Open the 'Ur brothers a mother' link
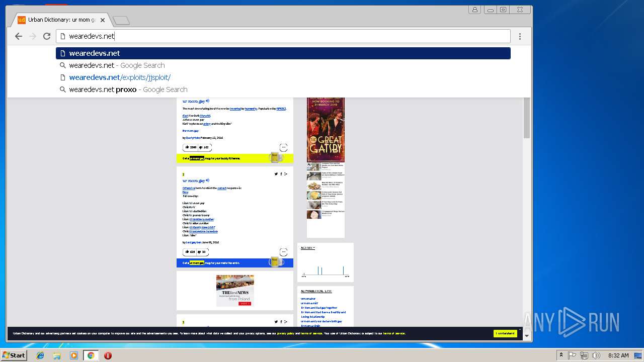 202,219
